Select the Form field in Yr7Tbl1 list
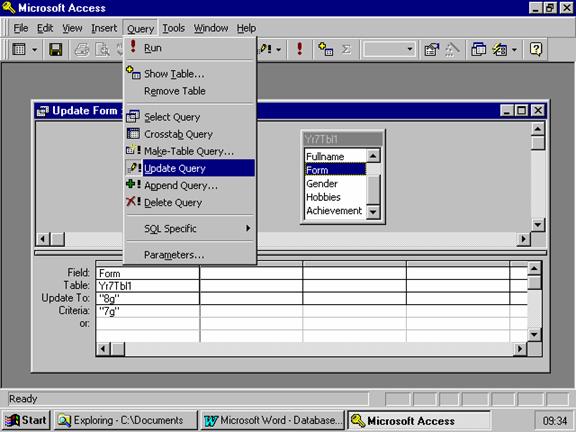The height and width of the screenshot is (432, 576). click(335, 170)
